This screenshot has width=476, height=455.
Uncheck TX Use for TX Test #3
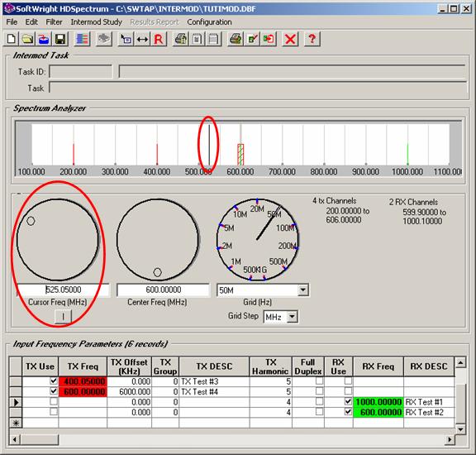coord(54,381)
